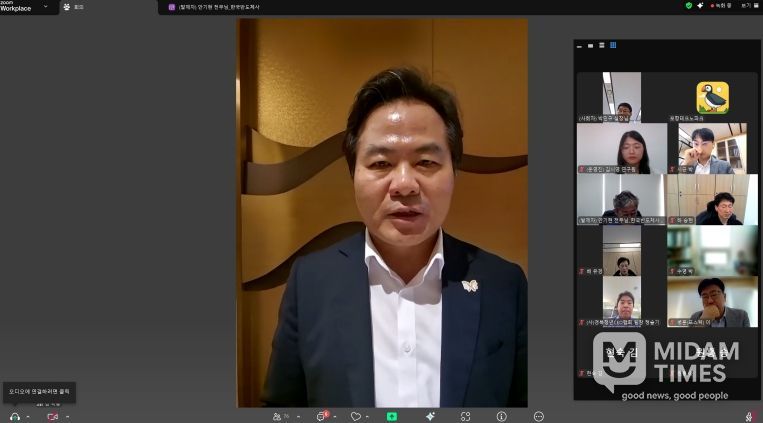Select the meeting tab with purple icon
This screenshot has height=423, width=763.
click(x=214, y=7)
